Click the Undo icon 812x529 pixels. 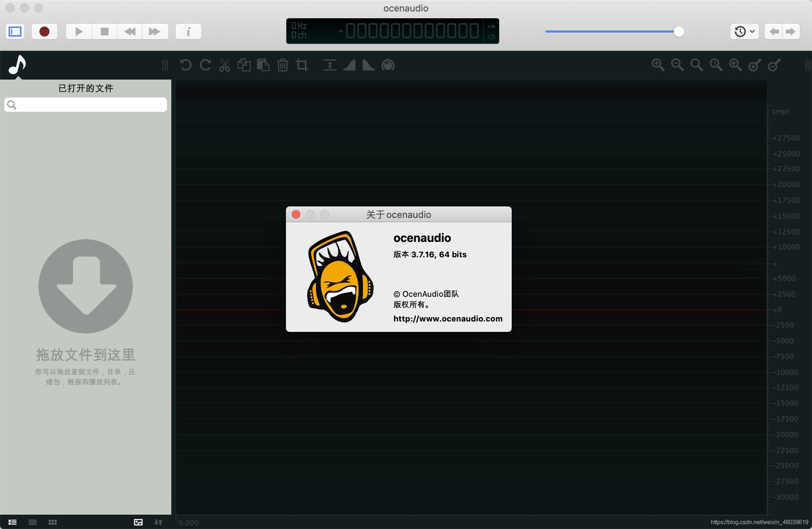[186, 65]
